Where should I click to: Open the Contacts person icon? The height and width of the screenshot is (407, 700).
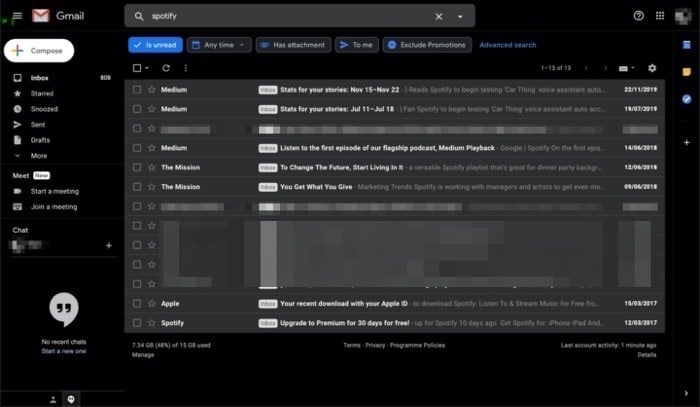53,399
